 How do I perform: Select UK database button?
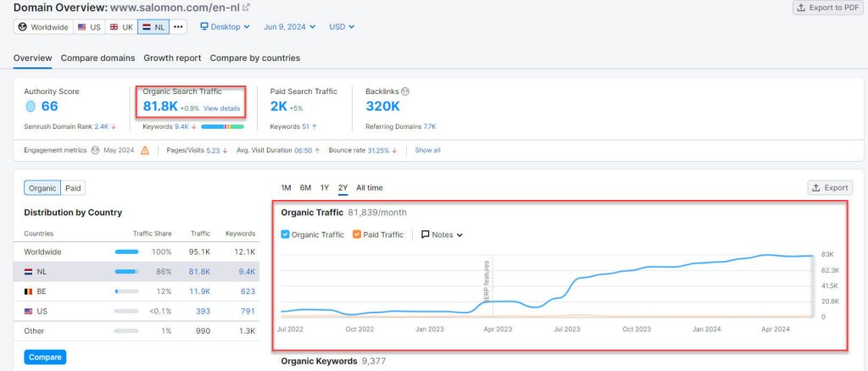(x=121, y=26)
